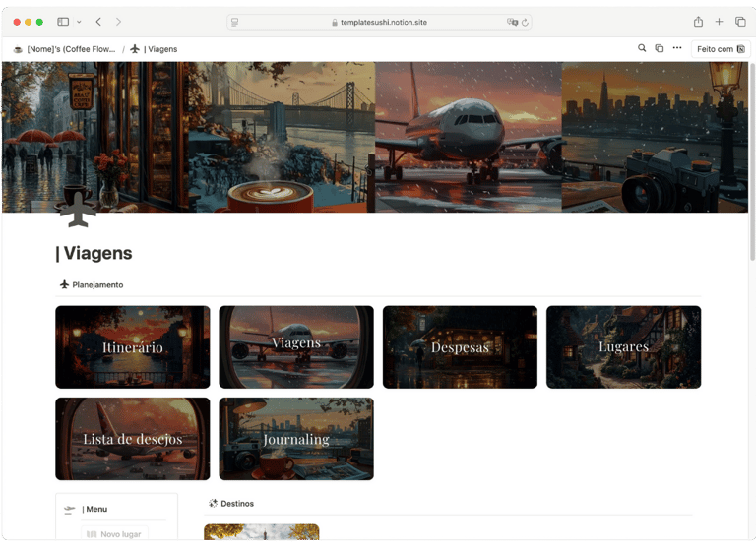Click the Novo lugar button
The width and height of the screenshot is (756, 554).
pos(115,534)
